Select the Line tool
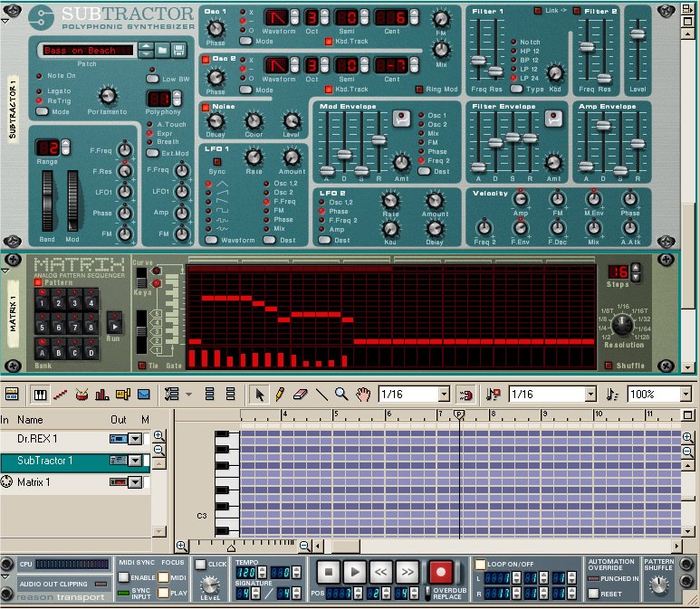The height and width of the screenshot is (609, 700). [321, 394]
